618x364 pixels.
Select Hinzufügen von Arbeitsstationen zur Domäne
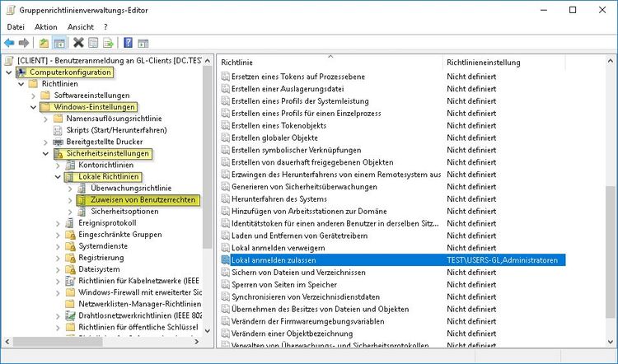[x=309, y=211]
